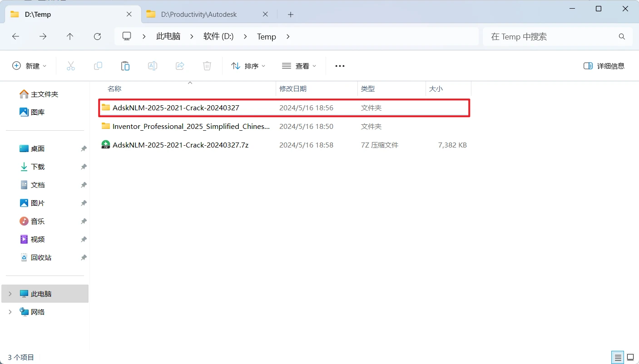Screen dimensions: 639x364
Task: Click the search magnifier icon
Action: [622, 37]
